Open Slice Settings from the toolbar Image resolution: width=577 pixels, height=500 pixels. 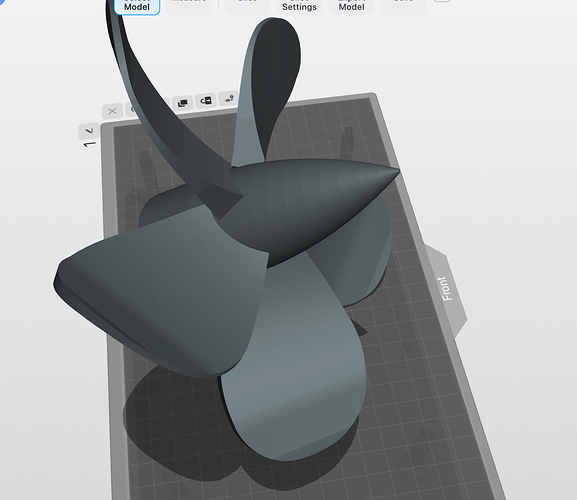pos(299,6)
